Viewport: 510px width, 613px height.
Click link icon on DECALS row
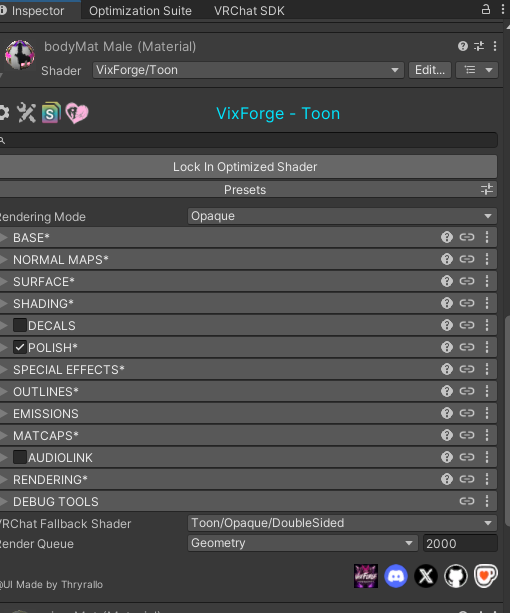[467, 325]
